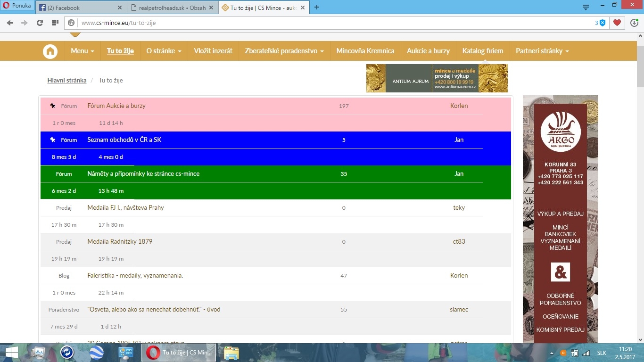Follow the Hlavní stránka breadcrumb link
644x362 pixels.
[67, 80]
